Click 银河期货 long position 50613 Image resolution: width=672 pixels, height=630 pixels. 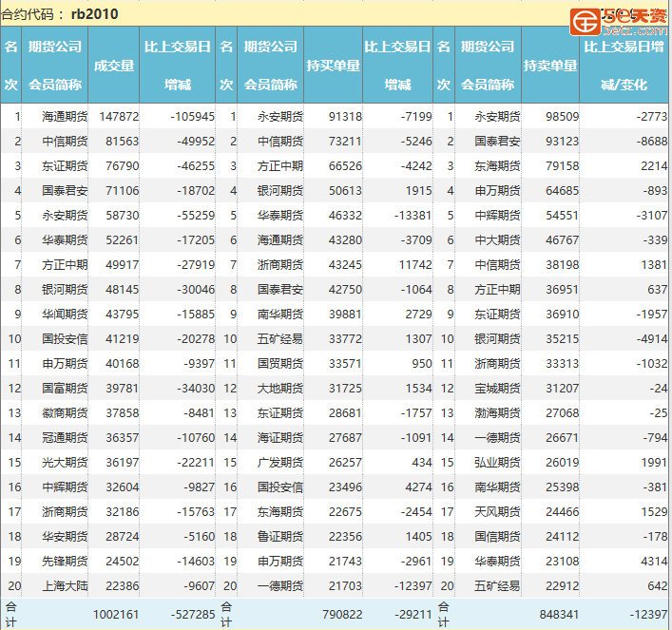pos(345,191)
